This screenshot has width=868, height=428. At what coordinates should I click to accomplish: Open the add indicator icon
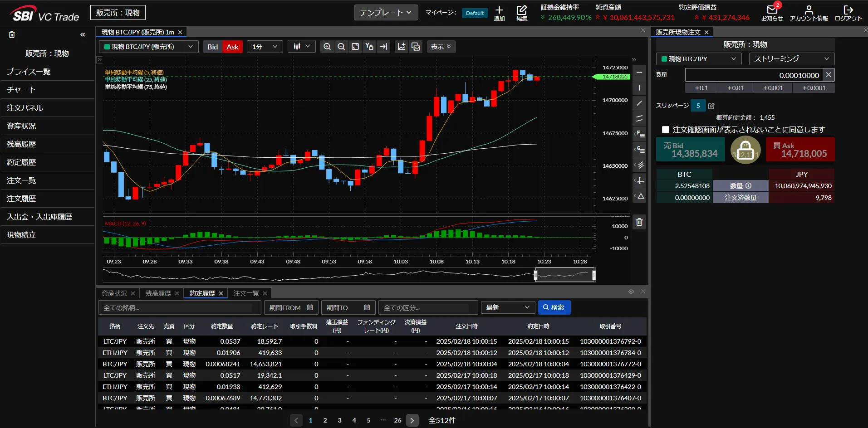tap(402, 47)
